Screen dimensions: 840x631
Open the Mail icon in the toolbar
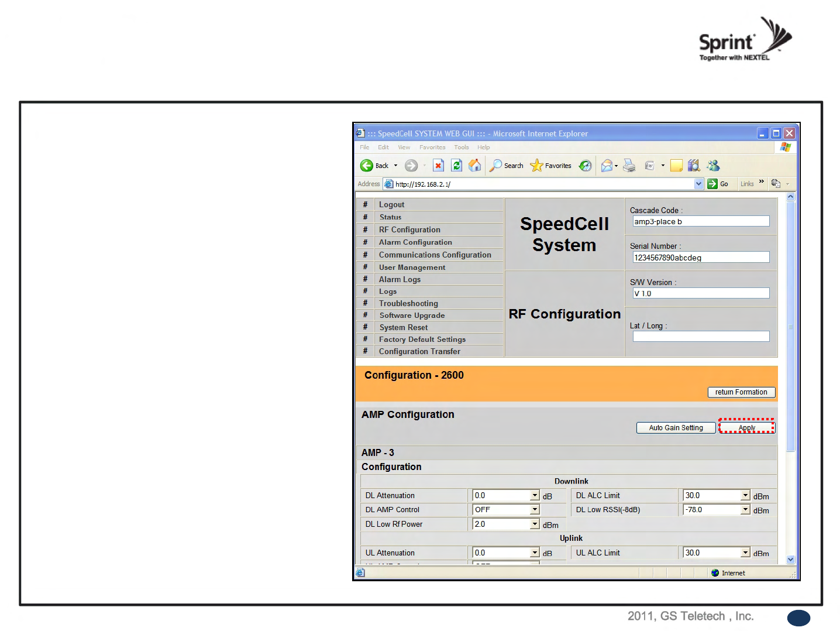(x=607, y=166)
